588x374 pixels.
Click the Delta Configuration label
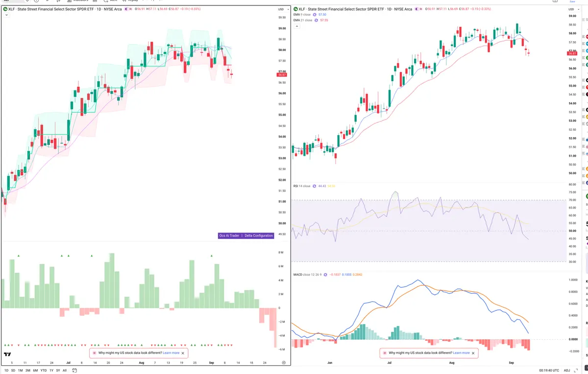coord(259,235)
